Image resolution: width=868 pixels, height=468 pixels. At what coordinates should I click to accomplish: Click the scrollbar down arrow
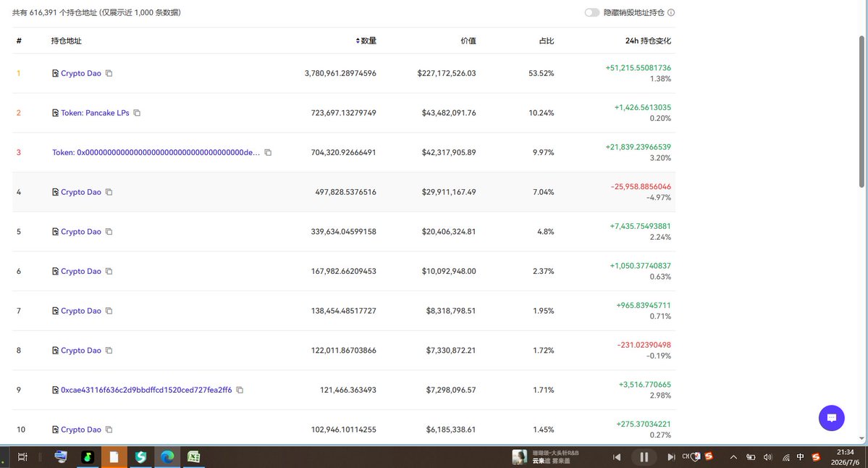861,438
